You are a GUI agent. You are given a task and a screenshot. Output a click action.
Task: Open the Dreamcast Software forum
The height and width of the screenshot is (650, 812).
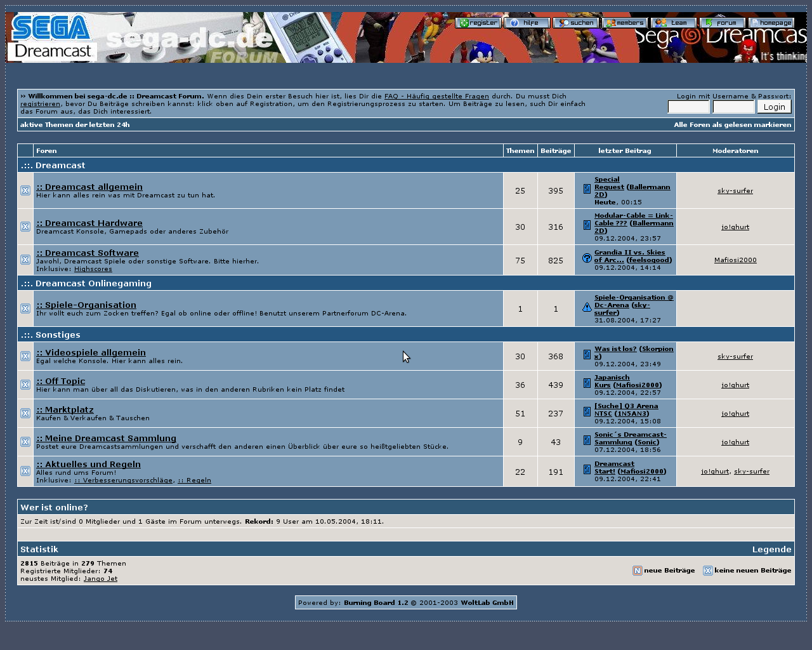(x=88, y=253)
